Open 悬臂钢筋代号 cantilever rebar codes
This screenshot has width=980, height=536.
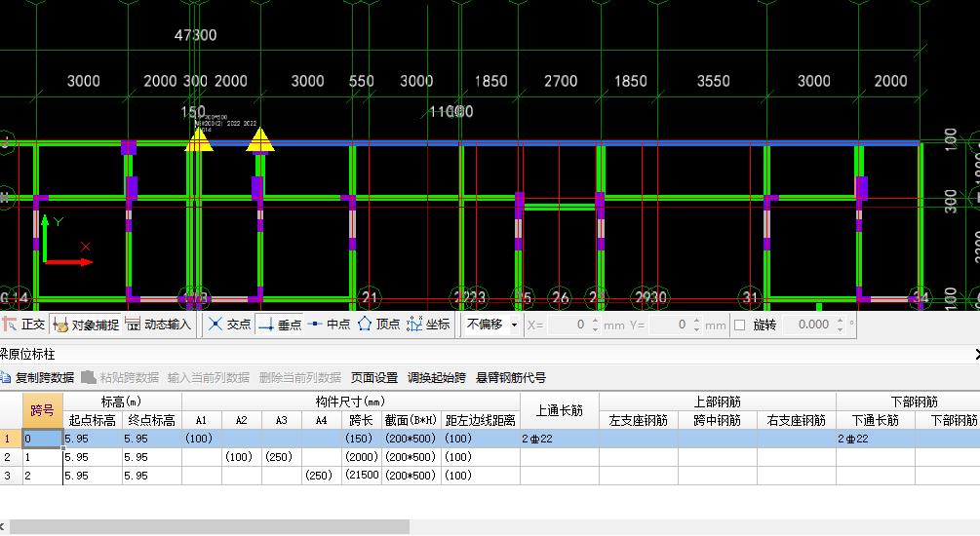point(511,378)
